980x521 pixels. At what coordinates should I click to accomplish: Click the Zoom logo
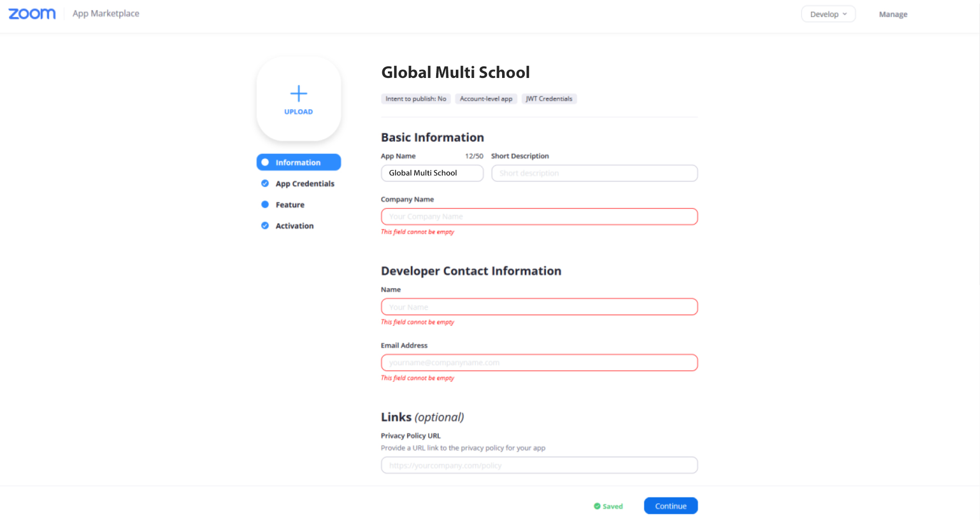(32, 14)
